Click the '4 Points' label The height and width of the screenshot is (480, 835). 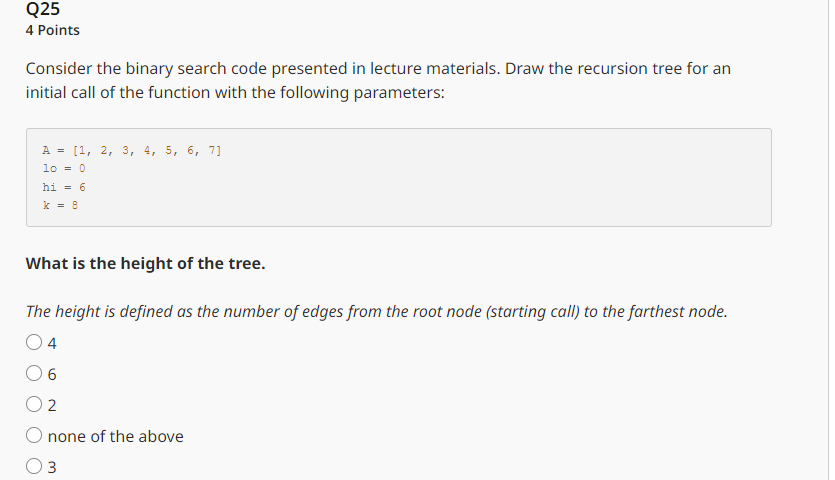coord(52,30)
